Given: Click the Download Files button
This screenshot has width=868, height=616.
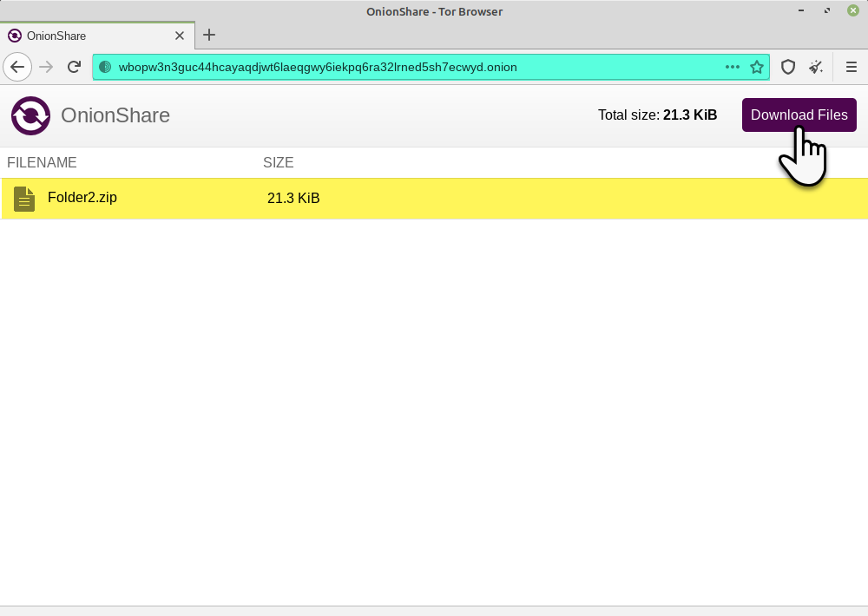Looking at the screenshot, I should [799, 115].
